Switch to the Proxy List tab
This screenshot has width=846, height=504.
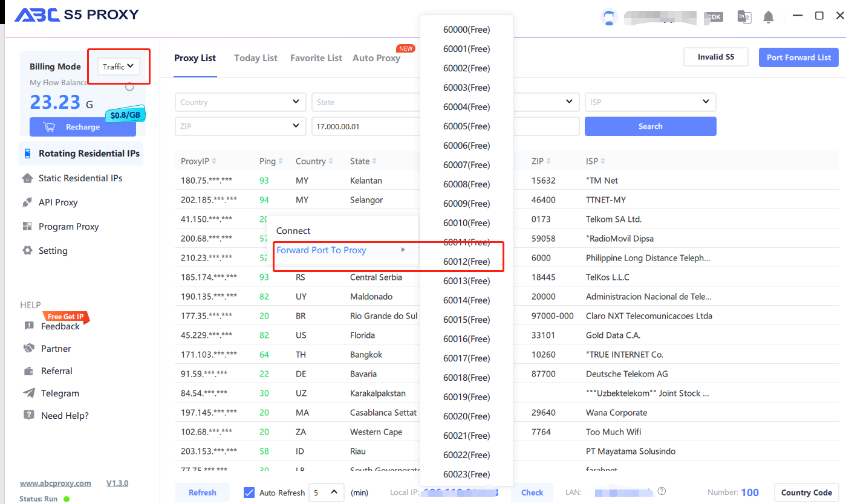(x=195, y=58)
